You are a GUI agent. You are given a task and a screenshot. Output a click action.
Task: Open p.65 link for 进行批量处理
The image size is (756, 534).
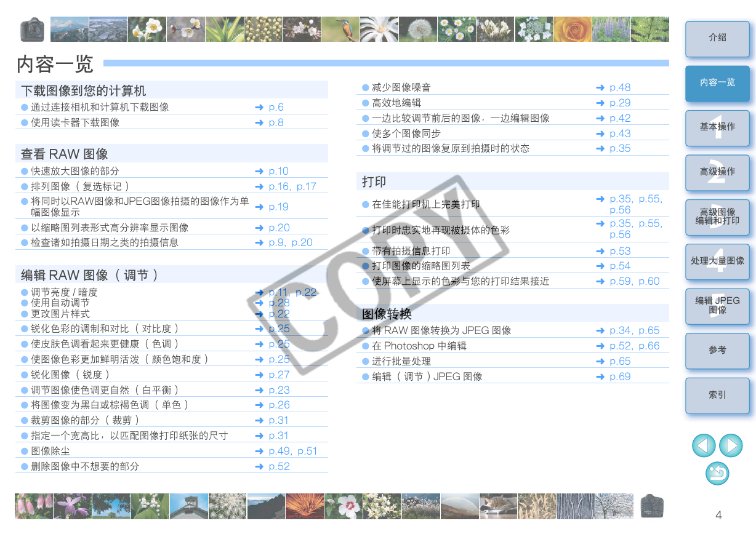pos(620,361)
